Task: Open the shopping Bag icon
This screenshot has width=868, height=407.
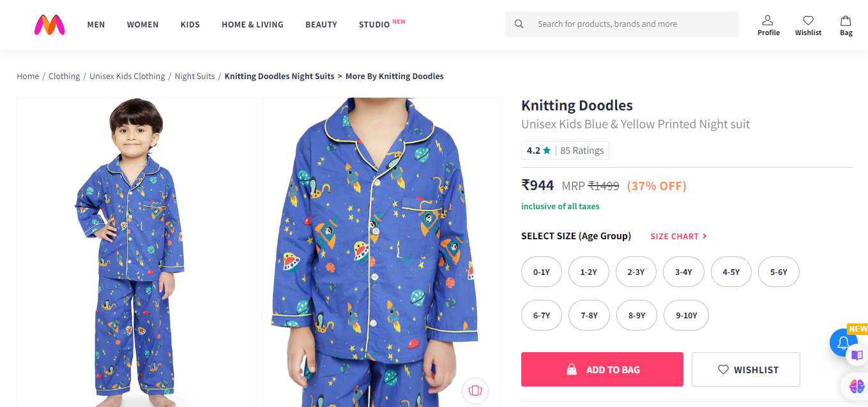Action: [x=846, y=21]
